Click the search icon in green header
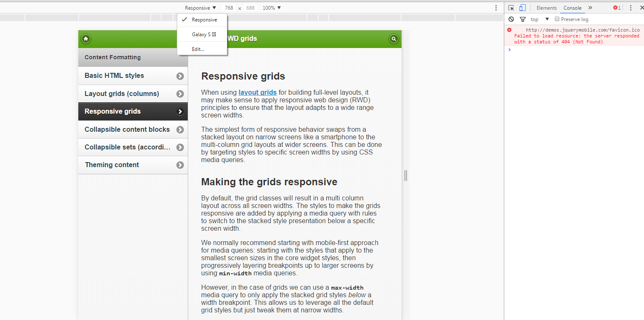644x320 pixels. (x=394, y=39)
